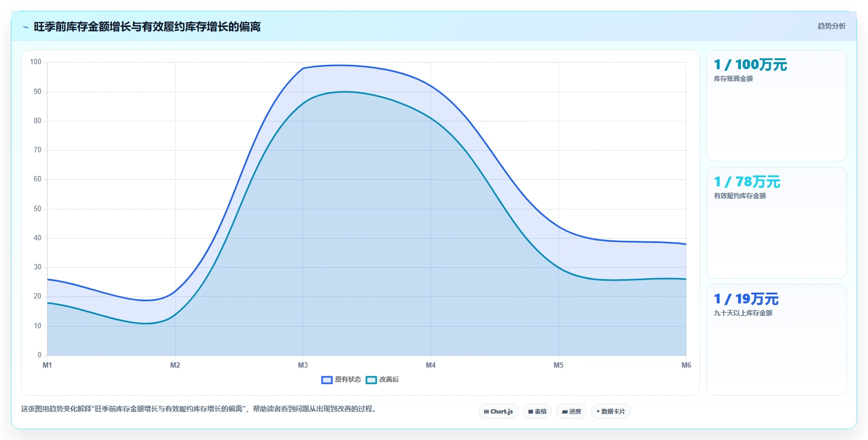This screenshot has height=440, width=868.
Task: Click the sparkle icon in the 数据卡片 tag
Action: pos(598,411)
